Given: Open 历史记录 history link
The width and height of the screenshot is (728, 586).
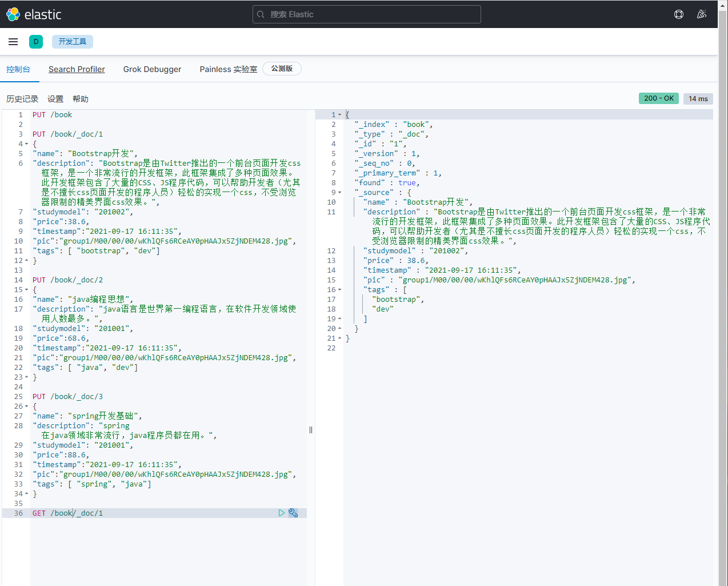Looking at the screenshot, I should point(22,99).
